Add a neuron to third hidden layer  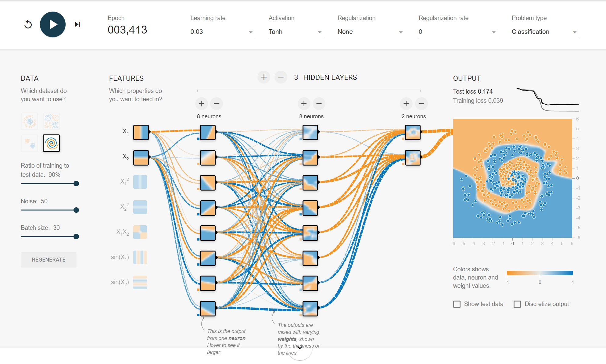click(x=406, y=104)
